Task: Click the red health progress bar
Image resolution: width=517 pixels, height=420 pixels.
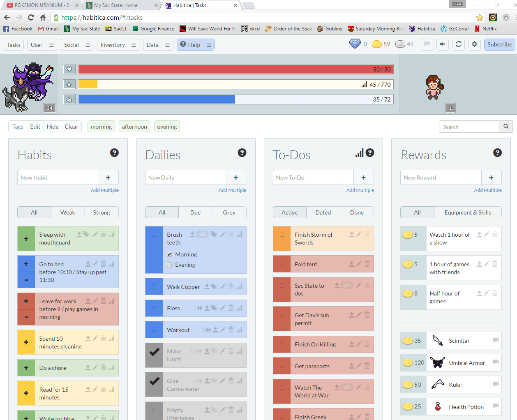Action: pyautogui.click(x=235, y=69)
